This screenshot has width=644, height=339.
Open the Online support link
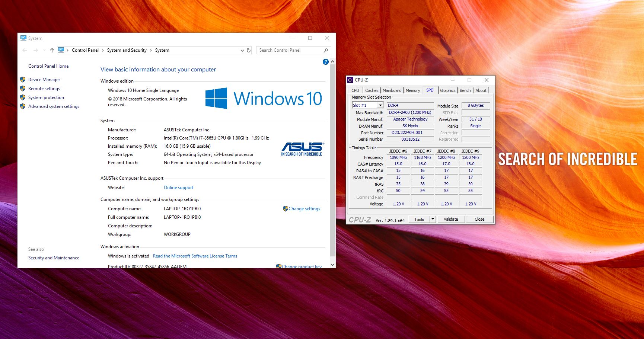point(178,188)
